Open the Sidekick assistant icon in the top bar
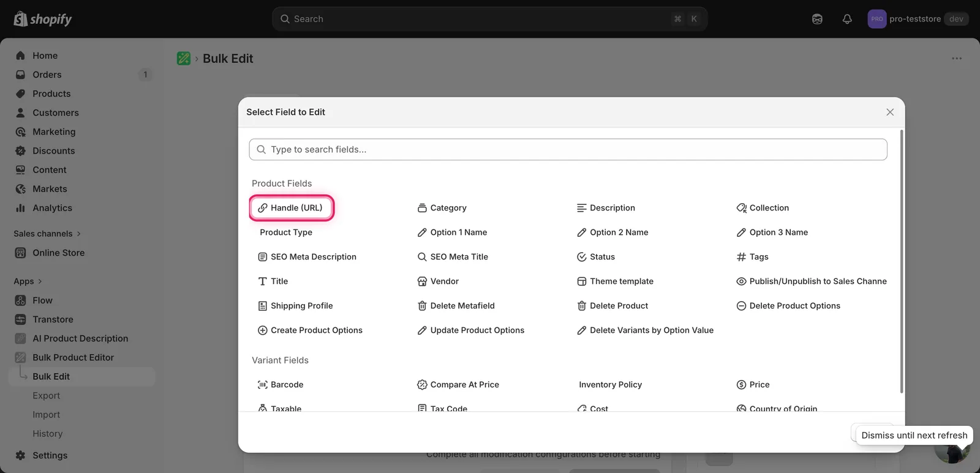Viewport: 980px width, 473px height. point(817,19)
